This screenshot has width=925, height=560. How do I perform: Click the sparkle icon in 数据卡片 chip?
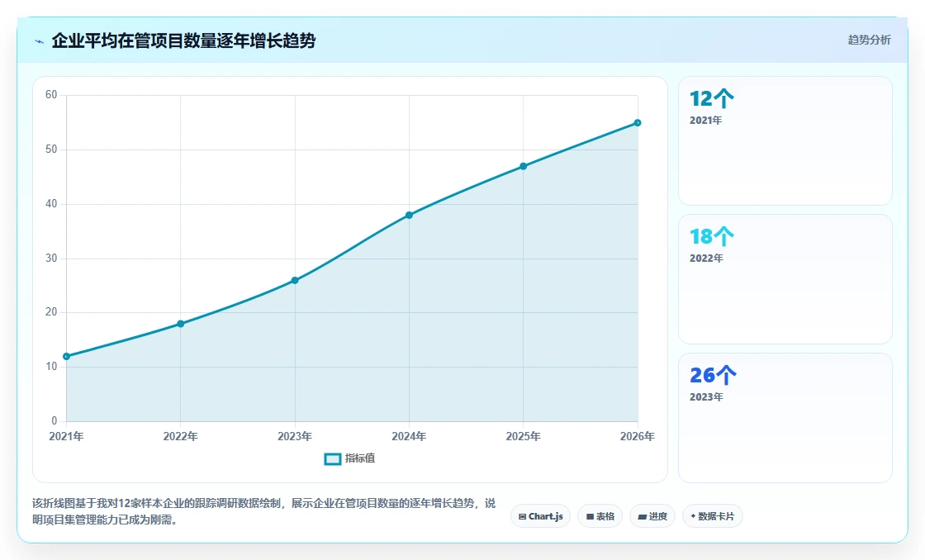693,516
